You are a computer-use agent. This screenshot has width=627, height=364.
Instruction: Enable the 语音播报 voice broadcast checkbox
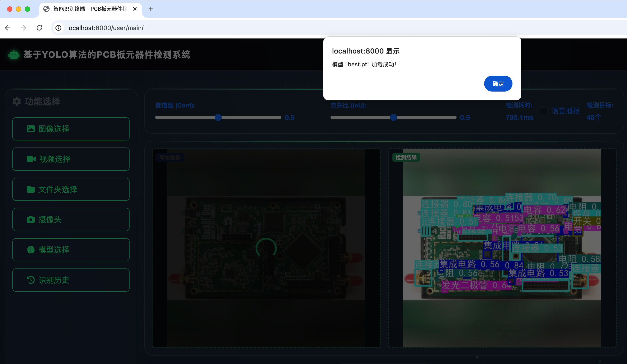pos(544,111)
